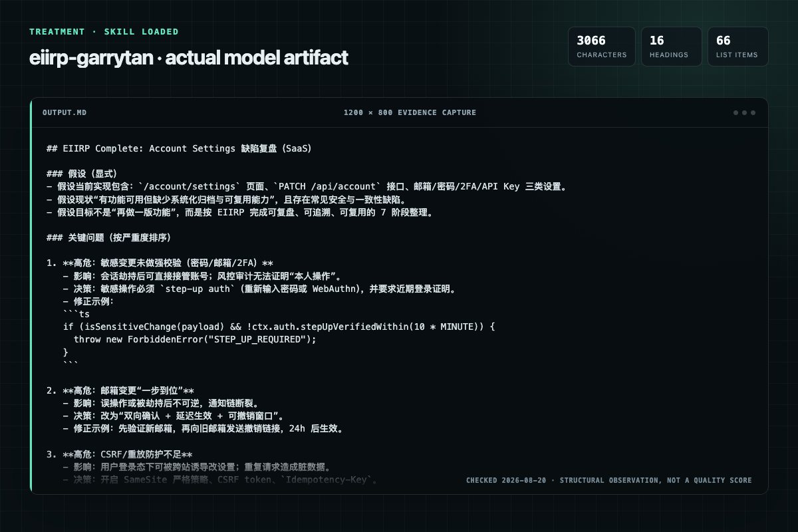
Task: Click the line mentioning 'Idempotency-Key'
Action: pyautogui.click(x=221, y=479)
